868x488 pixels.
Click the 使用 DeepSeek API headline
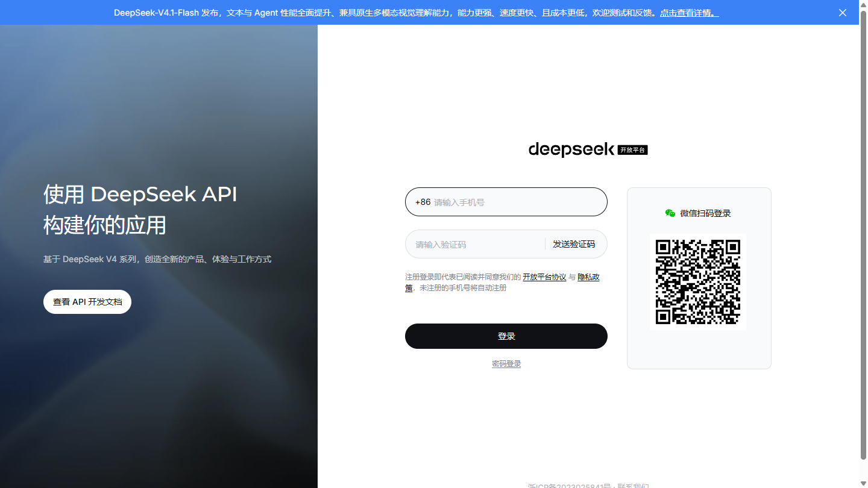[140, 195]
